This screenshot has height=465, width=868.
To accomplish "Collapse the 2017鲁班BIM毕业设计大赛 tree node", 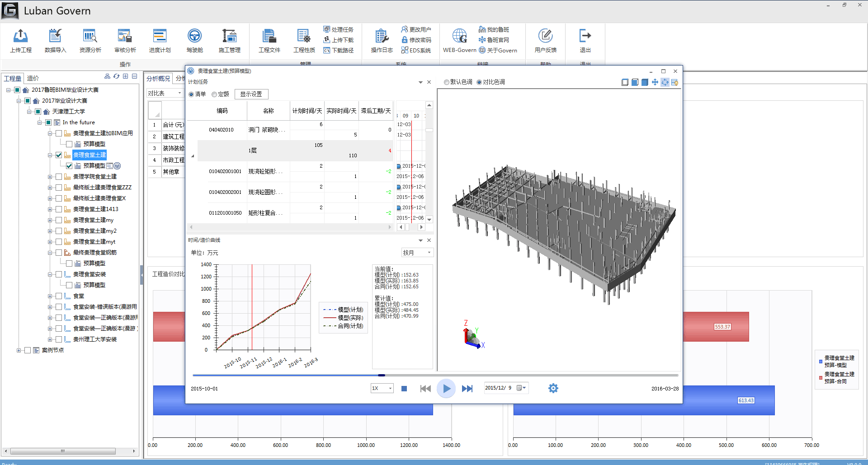I will [9, 90].
